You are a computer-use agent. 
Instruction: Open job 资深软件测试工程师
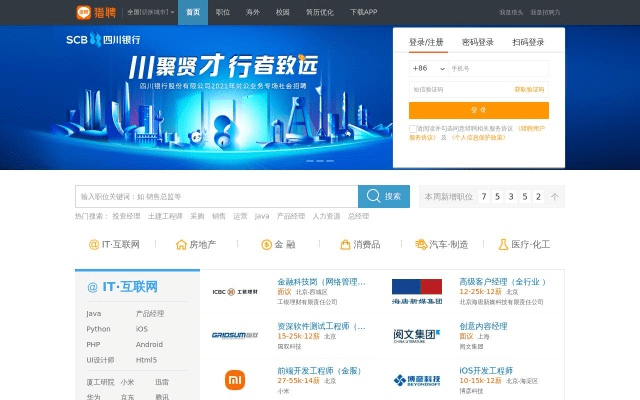(321, 327)
